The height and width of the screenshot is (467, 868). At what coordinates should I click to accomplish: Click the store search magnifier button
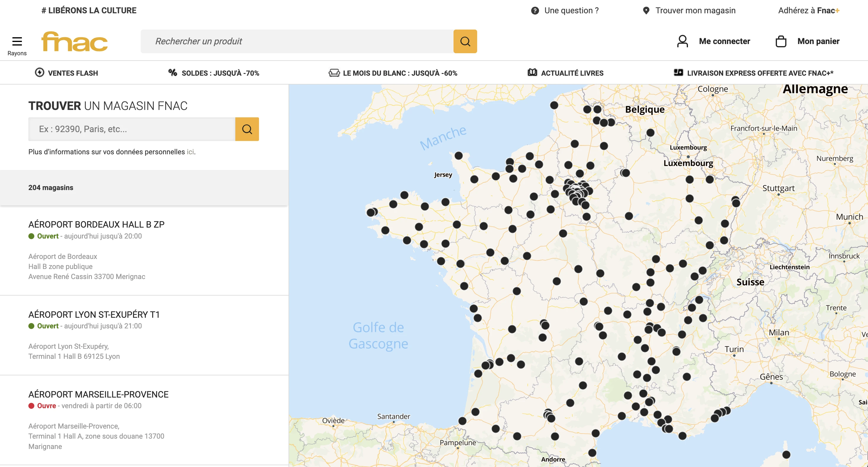(x=247, y=129)
